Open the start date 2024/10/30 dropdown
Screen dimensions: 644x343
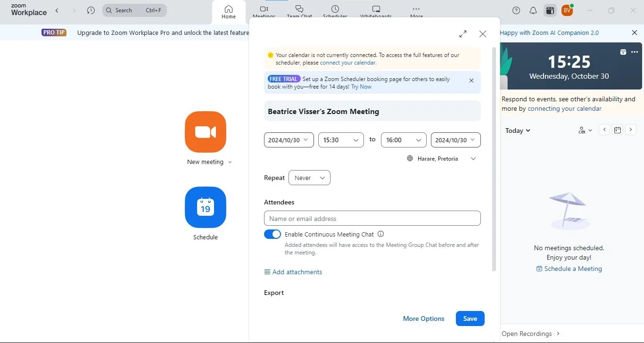tap(289, 140)
